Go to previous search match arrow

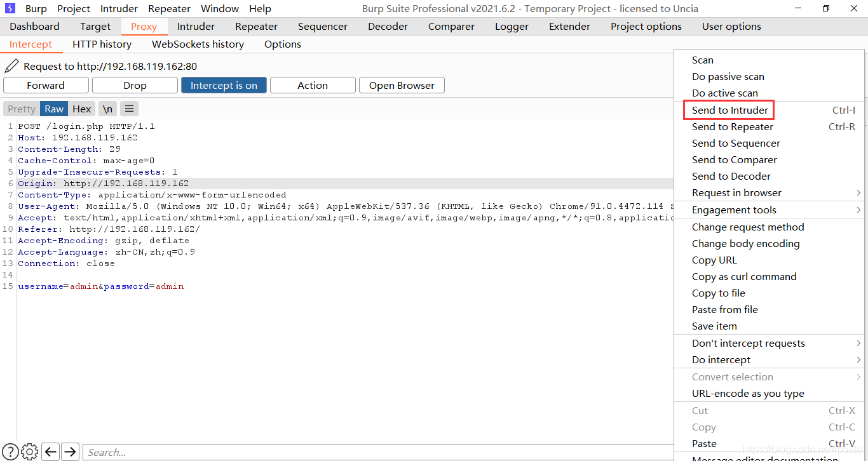tap(51, 451)
